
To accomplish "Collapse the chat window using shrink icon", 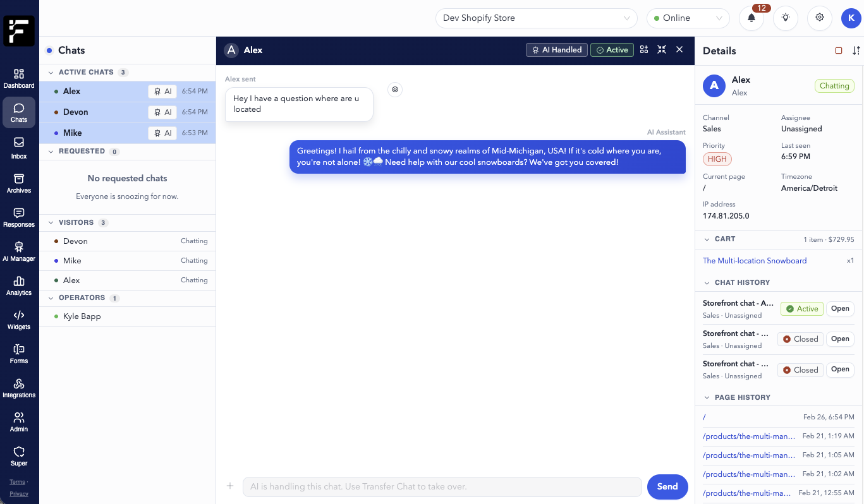I will 661,49.
